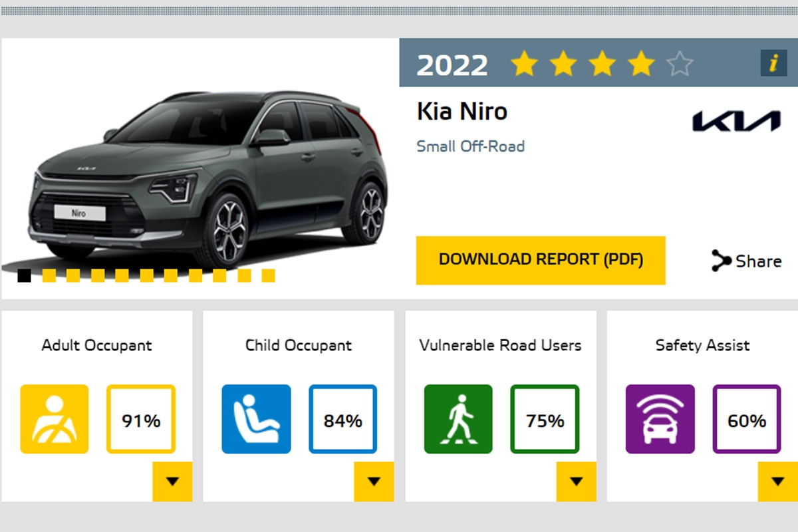798x532 pixels.
Task: Click the empty fifth star
Action: pyautogui.click(x=680, y=64)
